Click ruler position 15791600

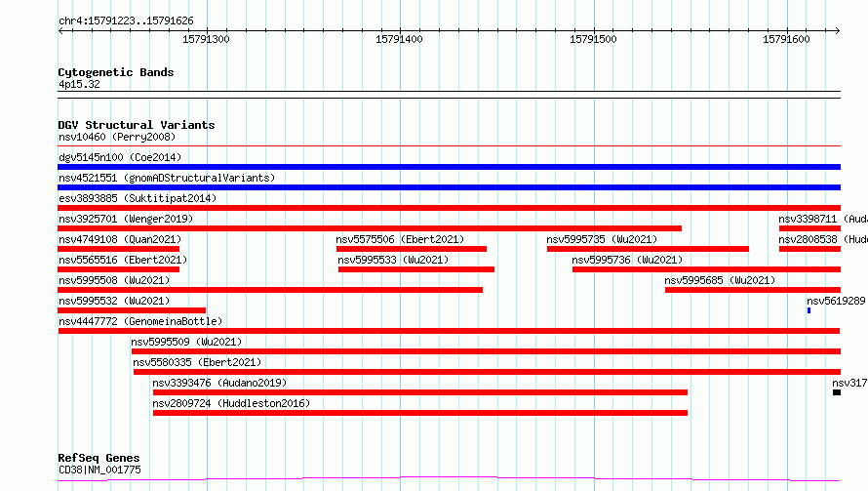point(786,39)
